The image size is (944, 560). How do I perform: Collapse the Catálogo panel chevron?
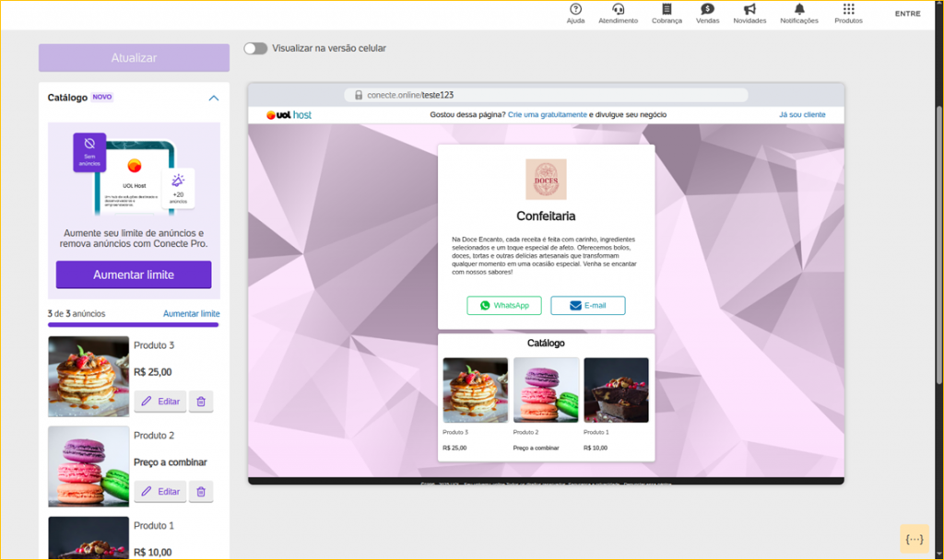point(214,98)
